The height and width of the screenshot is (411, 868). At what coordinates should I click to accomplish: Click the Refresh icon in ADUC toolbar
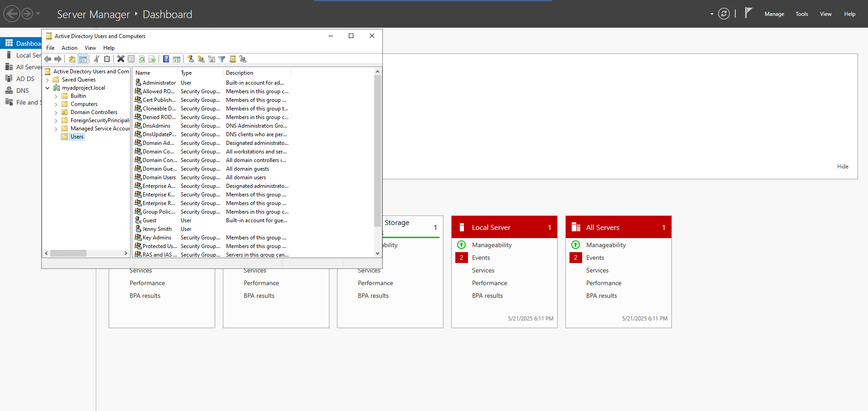point(142,59)
